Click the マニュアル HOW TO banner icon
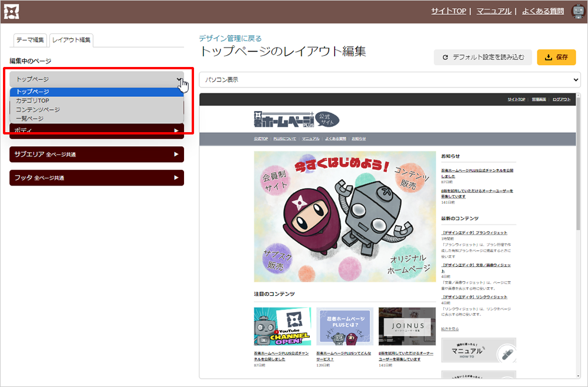Screen dimensions: 588x387 pyautogui.click(x=478, y=351)
